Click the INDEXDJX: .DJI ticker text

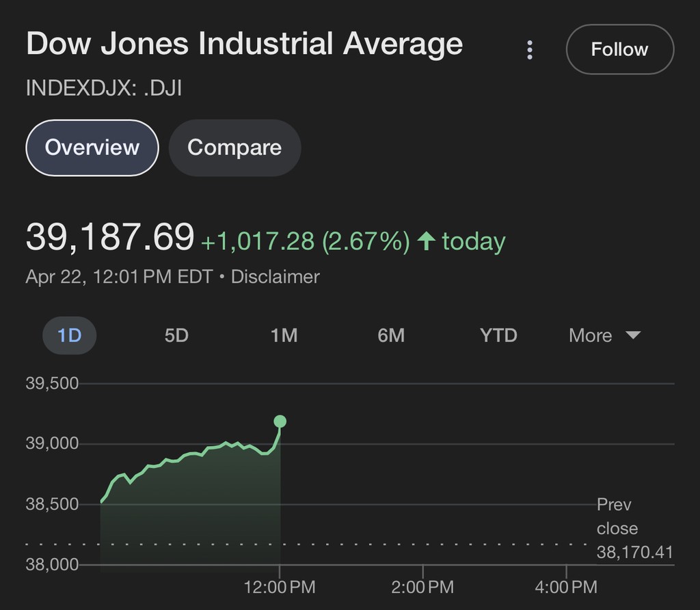point(103,88)
